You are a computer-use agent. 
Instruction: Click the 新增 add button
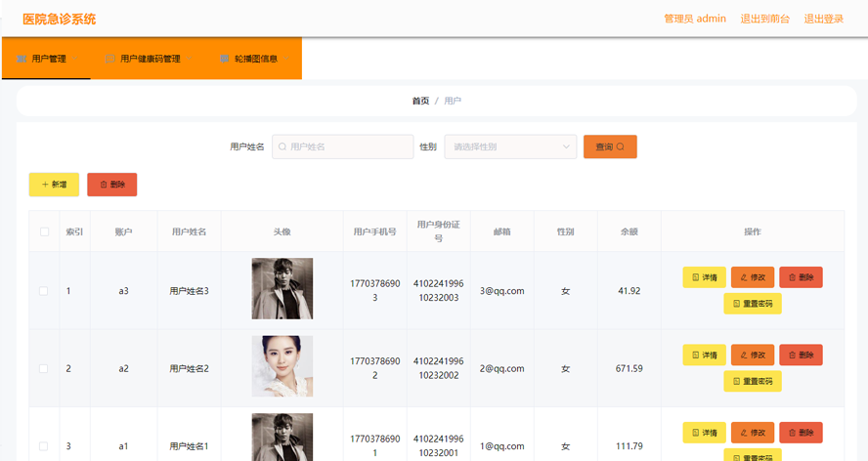(54, 185)
